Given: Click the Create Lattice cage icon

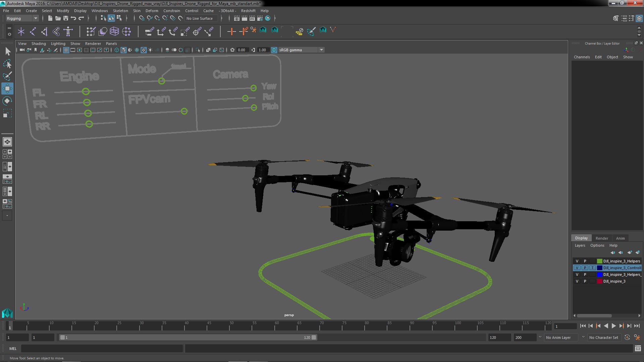Looking at the screenshot, I should [114, 32].
